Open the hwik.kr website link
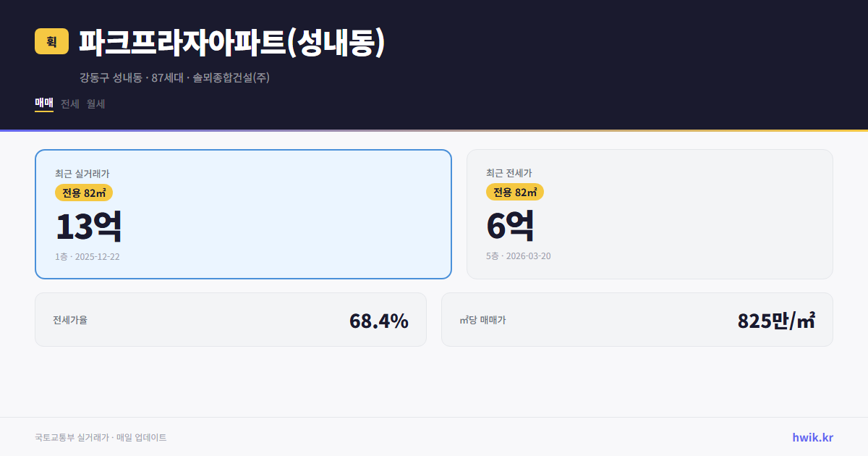Screen dimensions: 868x456 coord(812,436)
